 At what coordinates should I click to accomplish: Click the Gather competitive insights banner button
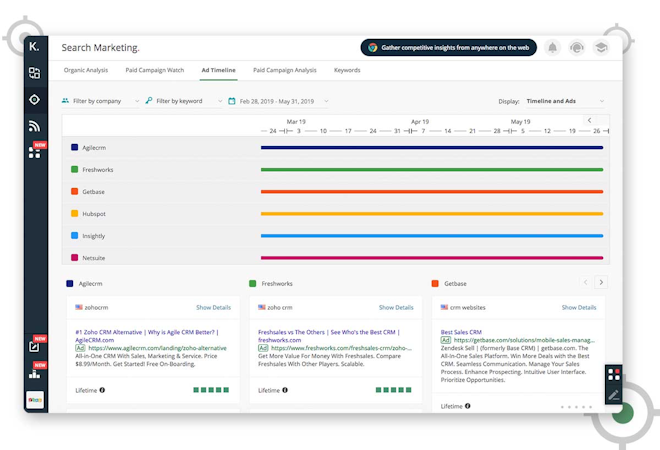448,47
